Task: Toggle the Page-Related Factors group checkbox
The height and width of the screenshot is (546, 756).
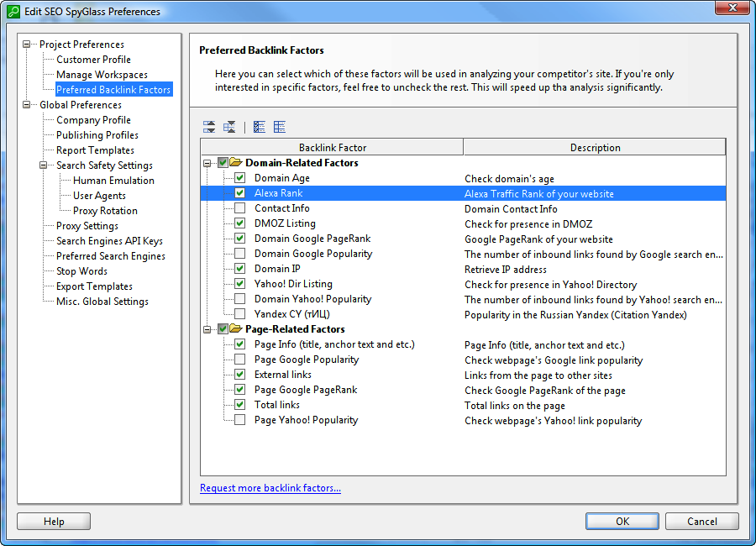Action: [223, 329]
